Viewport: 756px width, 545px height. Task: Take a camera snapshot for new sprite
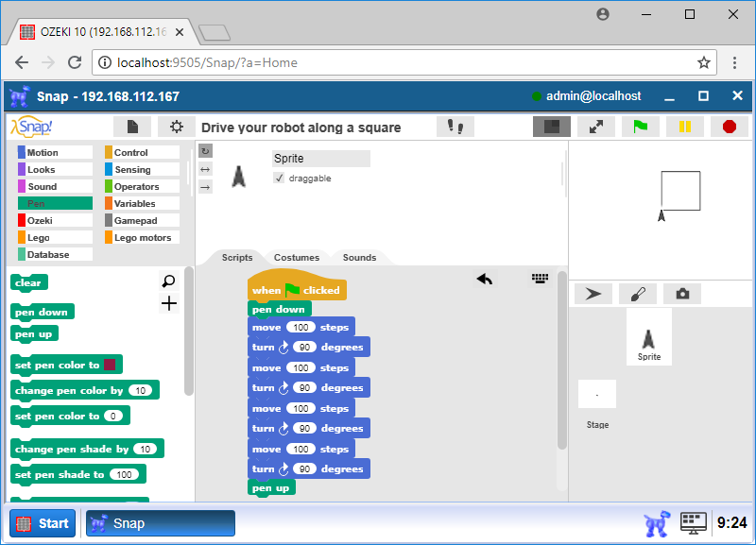click(682, 294)
